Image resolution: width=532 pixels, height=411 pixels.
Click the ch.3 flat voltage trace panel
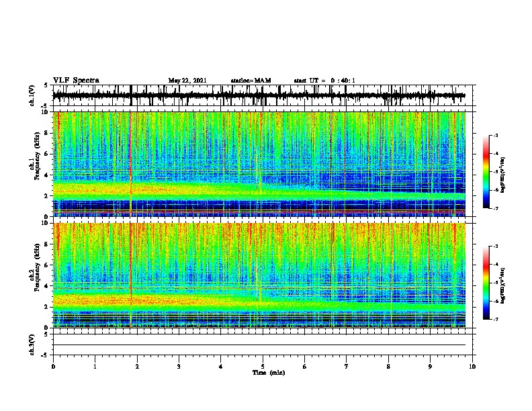coord(262,345)
